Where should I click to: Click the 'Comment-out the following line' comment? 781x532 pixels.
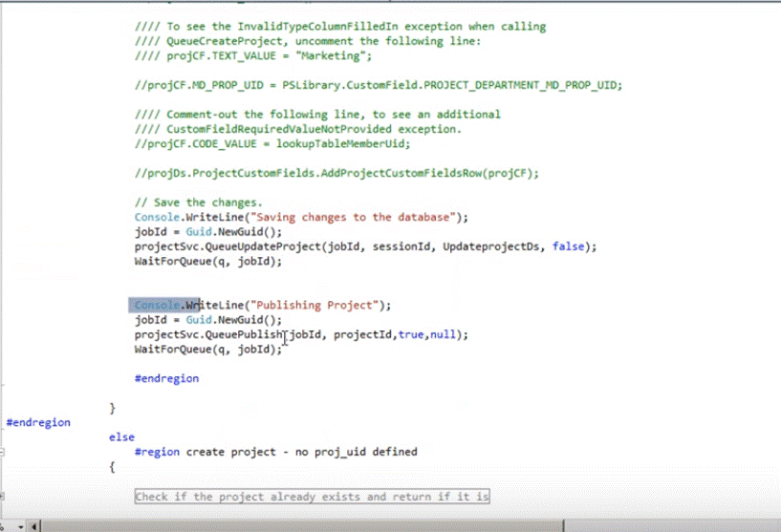click(x=317, y=115)
